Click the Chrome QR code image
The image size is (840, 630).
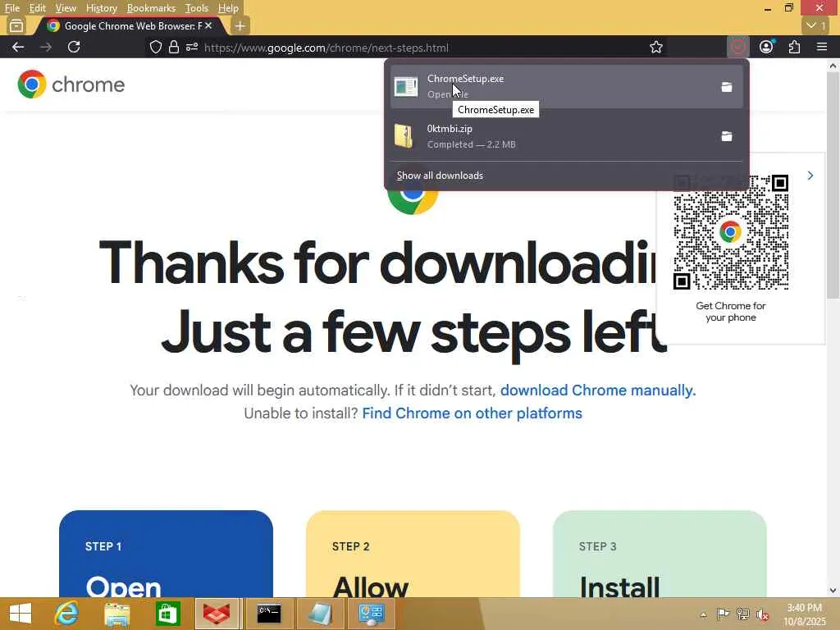click(730, 232)
